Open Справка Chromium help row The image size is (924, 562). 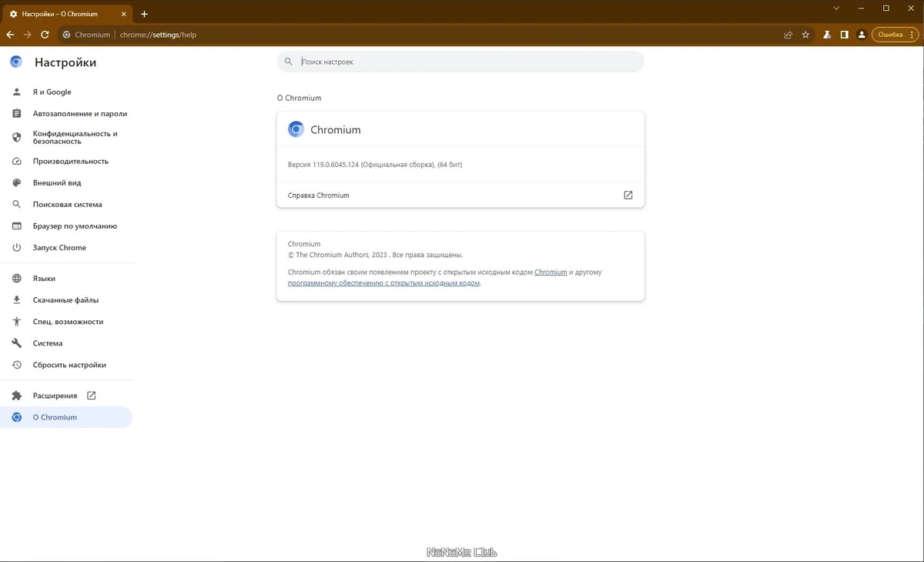pyautogui.click(x=460, y=196)
